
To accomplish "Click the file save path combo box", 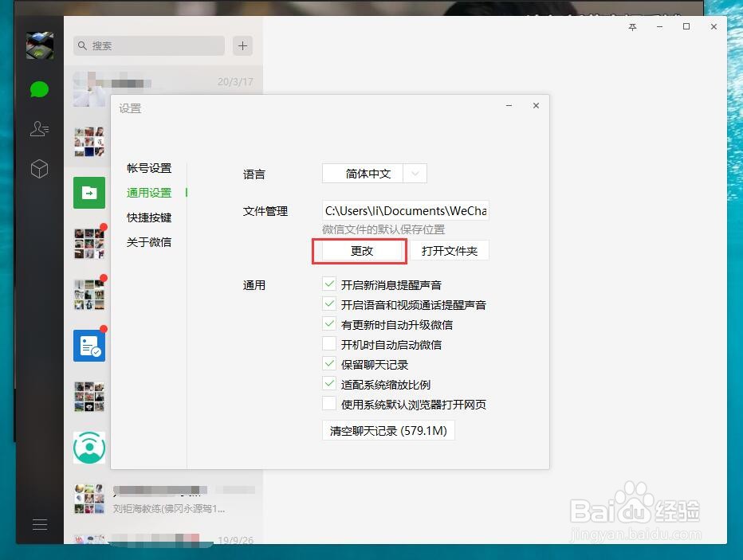I will tap(405, 210).
